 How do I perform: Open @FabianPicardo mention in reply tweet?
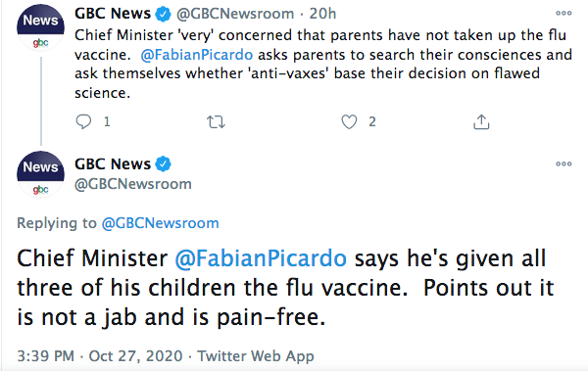coord(261,258)
